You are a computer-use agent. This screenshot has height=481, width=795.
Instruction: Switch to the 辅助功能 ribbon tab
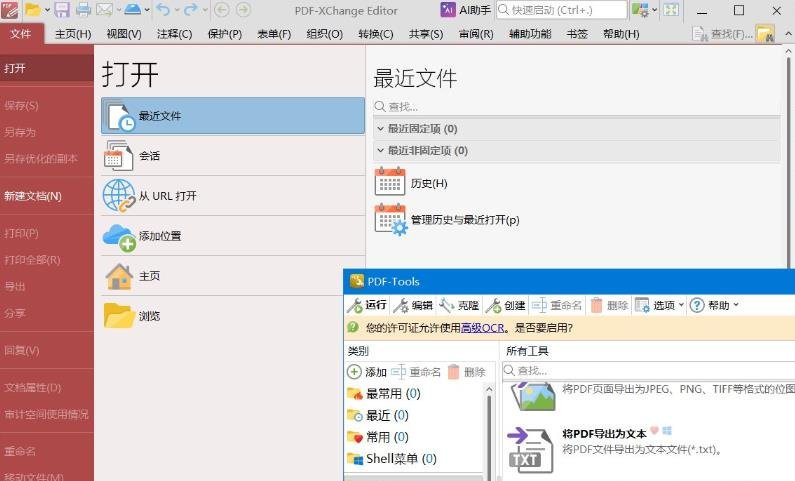tap(530, 34)
